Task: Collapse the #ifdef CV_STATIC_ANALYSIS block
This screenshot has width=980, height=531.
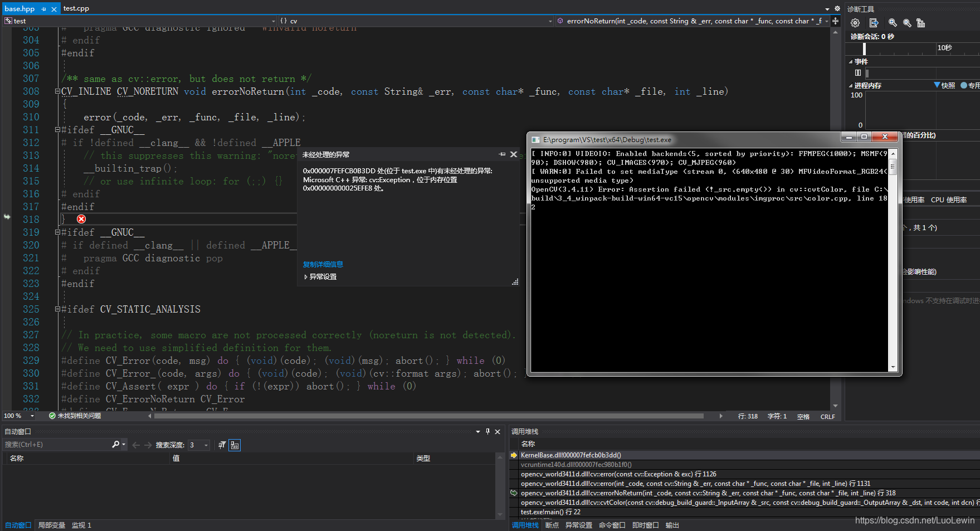Action: (x=57, y=309)
